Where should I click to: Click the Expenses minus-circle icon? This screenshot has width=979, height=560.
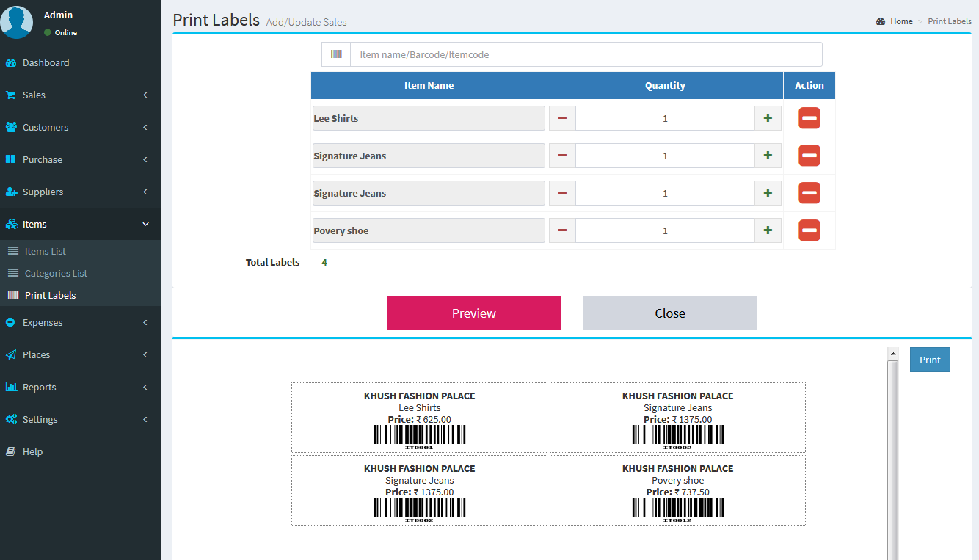click(10, 323)
